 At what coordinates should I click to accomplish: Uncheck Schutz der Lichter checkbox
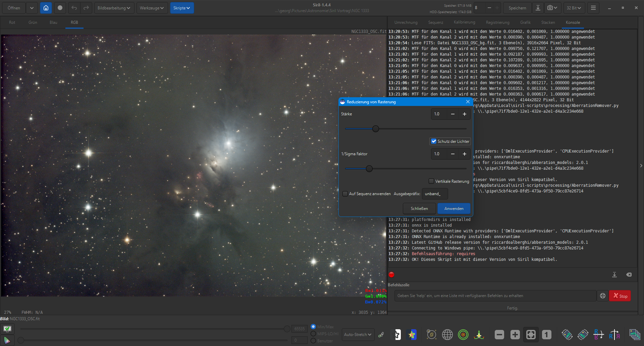[434, 141]
